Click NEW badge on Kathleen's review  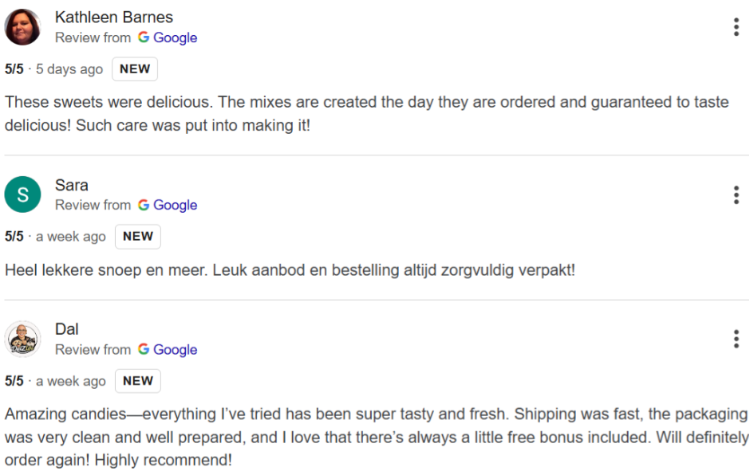point(134,69)
